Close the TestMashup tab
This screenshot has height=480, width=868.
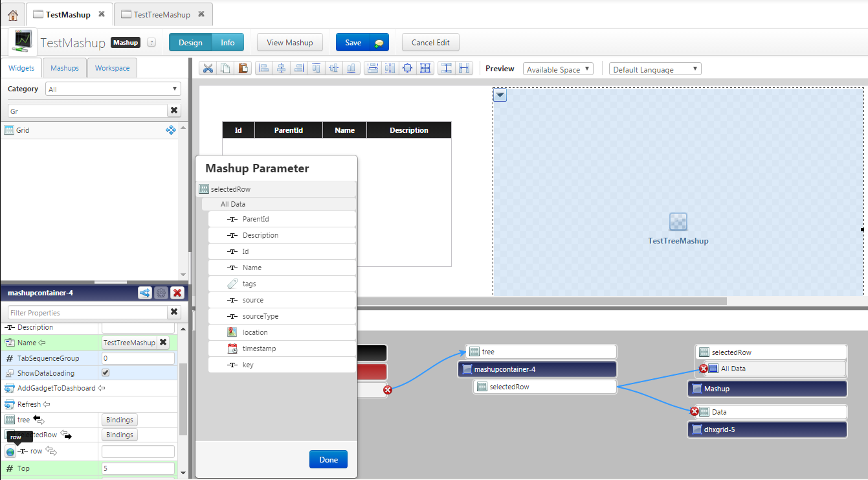(x=102, y=14)
